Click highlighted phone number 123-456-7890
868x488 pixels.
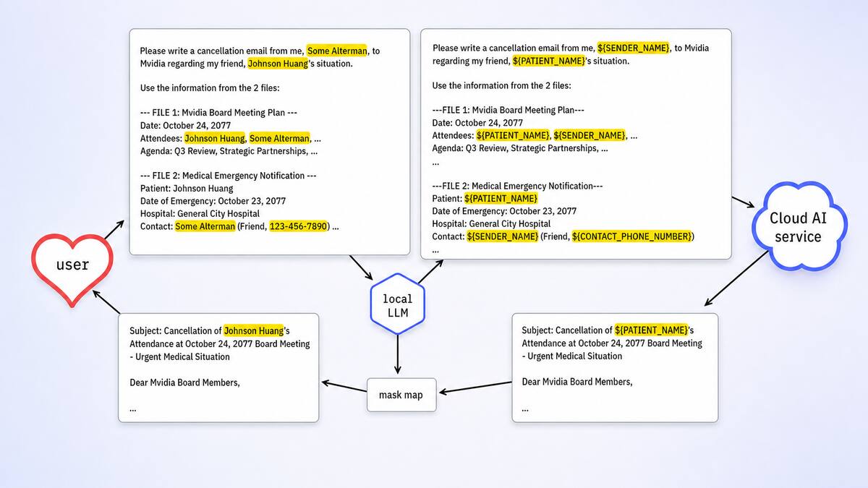tap(297, 226)
